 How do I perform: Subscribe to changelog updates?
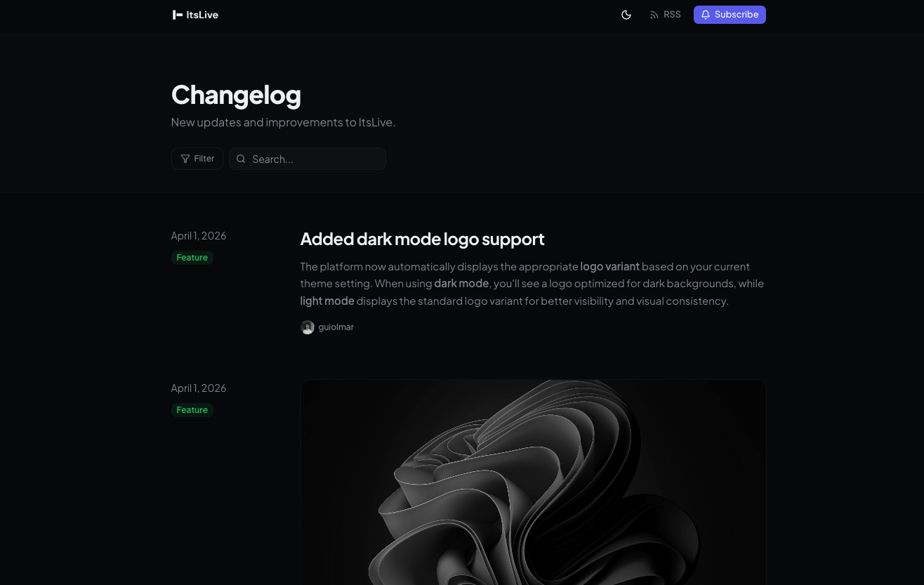pyautogui.click(x=730, y=14)
